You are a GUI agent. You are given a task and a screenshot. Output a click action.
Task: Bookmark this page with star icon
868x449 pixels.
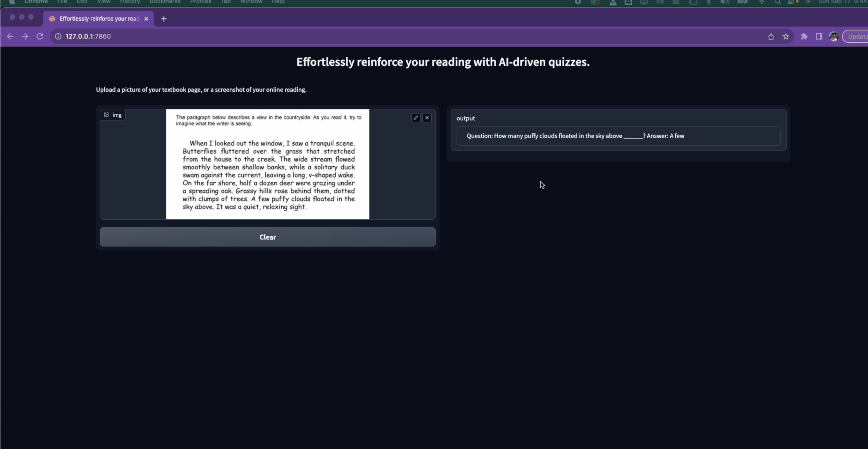(786, 36)
